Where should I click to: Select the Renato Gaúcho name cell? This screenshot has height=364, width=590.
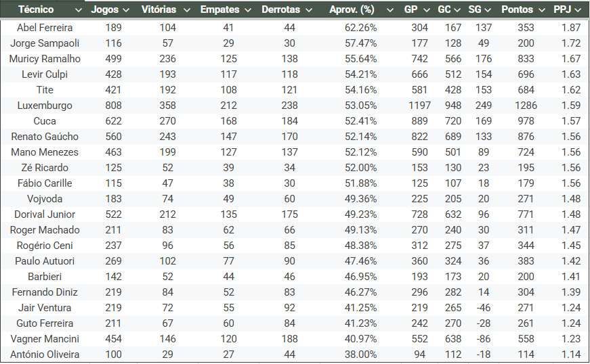point(45,137)
